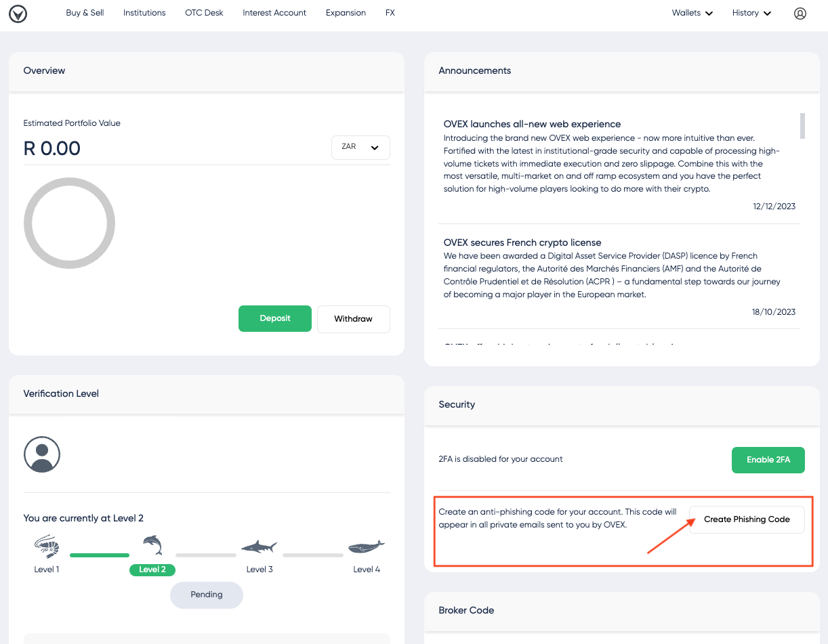This screenshot has width=828, height=644.
Task: Expand the History dropdown menu
Action: click(x=752, y=13)
